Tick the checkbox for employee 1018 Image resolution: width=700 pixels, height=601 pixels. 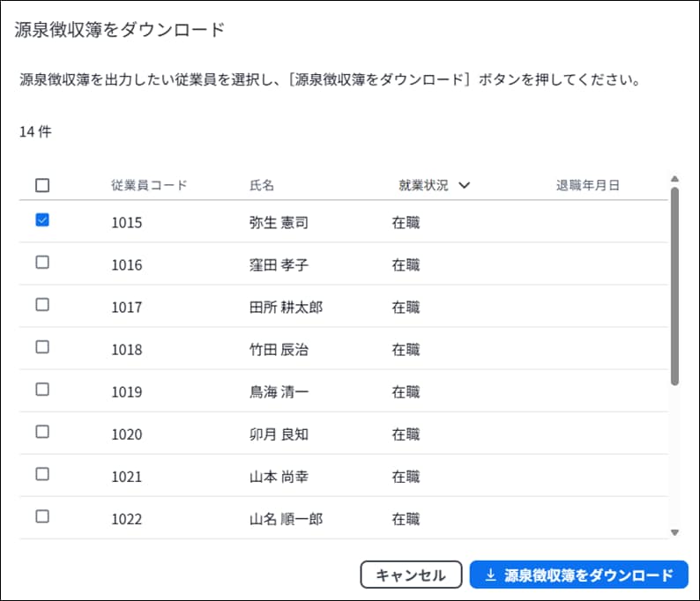coord(42,347)
